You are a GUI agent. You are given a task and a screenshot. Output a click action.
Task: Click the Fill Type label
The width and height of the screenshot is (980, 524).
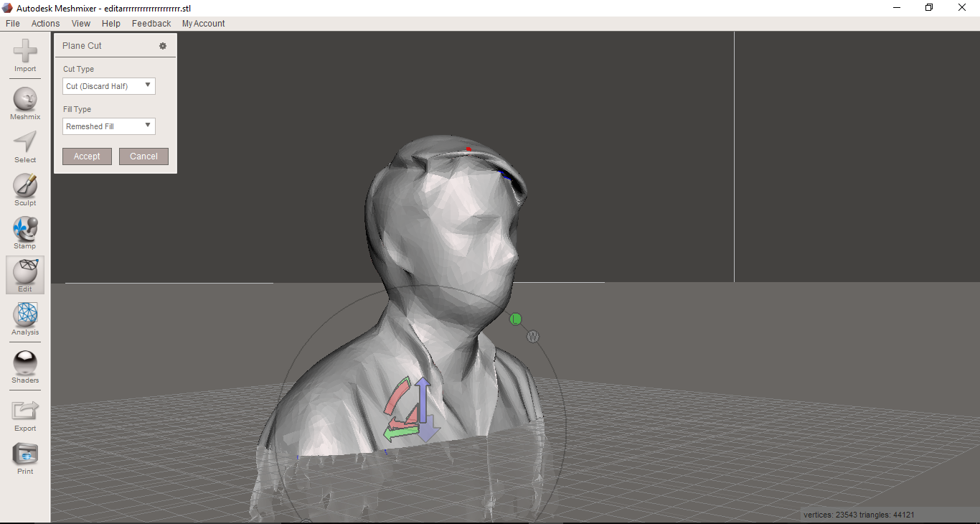point(77,109)
